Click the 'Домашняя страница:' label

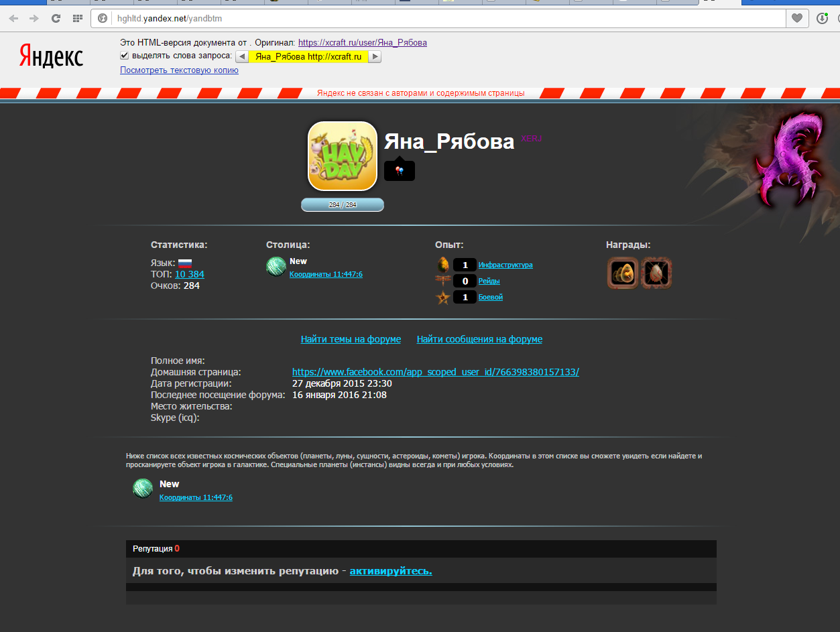(x=196, y=372)
